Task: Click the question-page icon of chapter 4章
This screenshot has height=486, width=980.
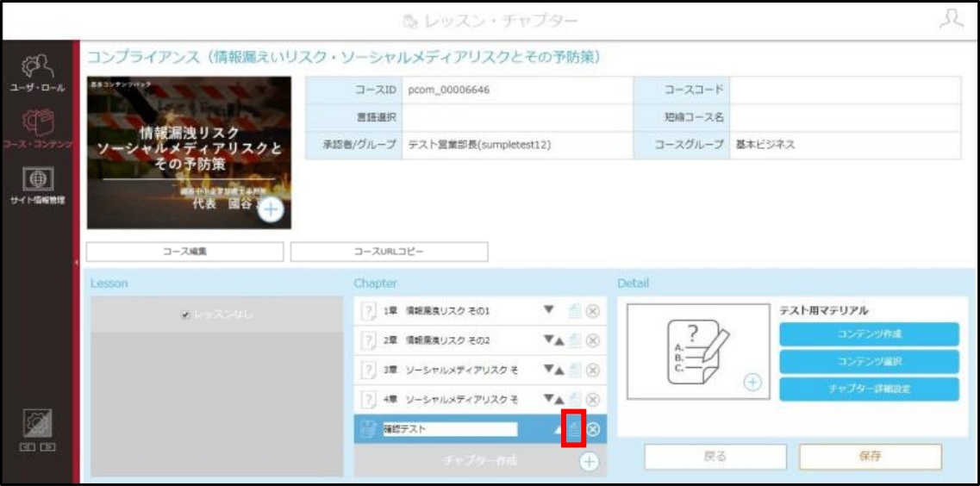Action: [369, 400]
